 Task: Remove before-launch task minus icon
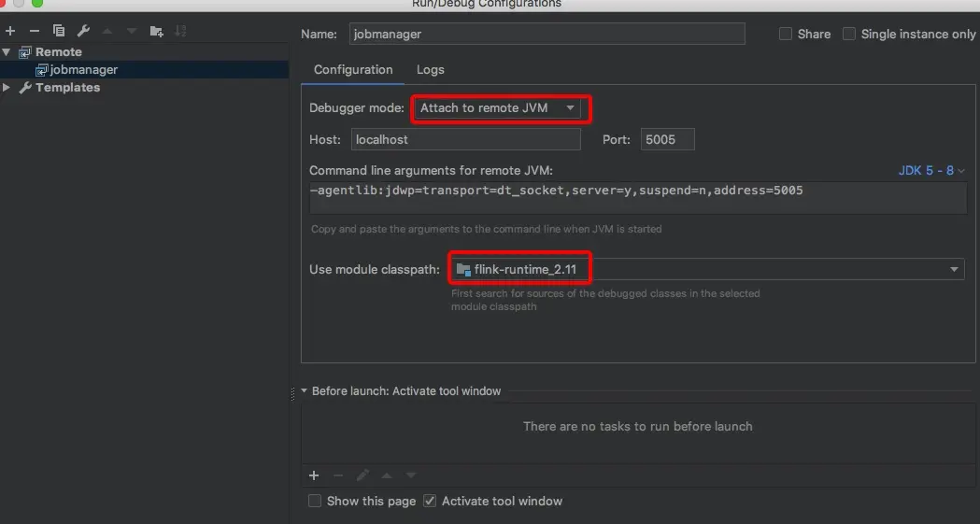(x=338, y=476)
